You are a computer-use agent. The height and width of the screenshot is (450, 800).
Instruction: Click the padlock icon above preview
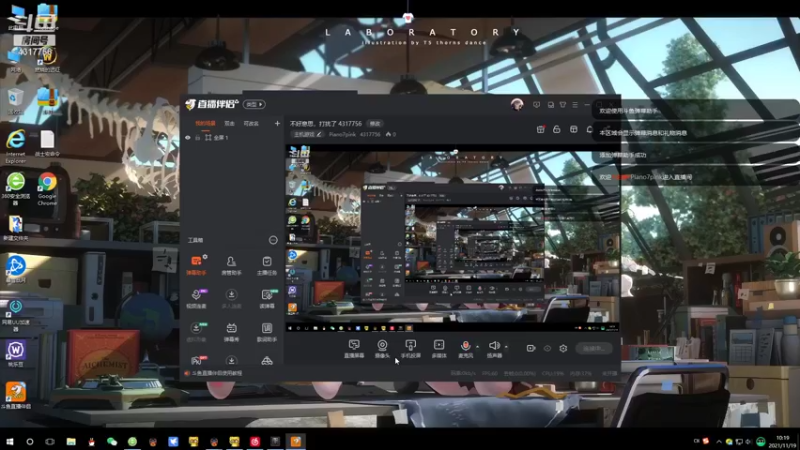coord(557,130)
